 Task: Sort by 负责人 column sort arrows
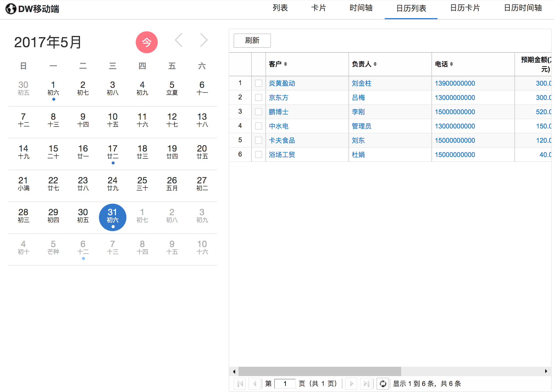375,64
